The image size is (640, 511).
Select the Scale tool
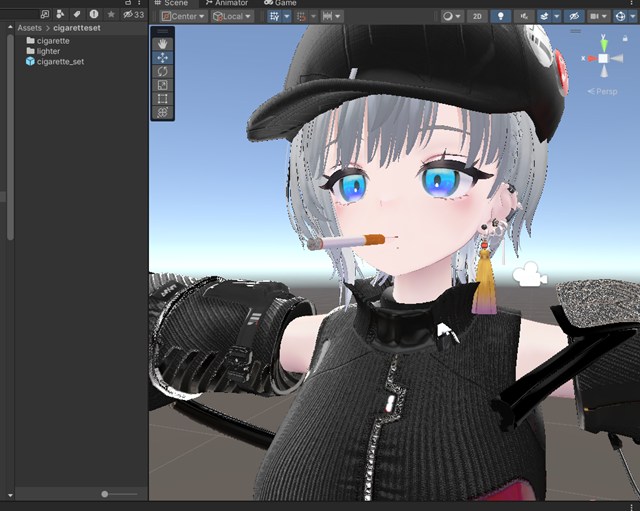click(x=163, y=86)
